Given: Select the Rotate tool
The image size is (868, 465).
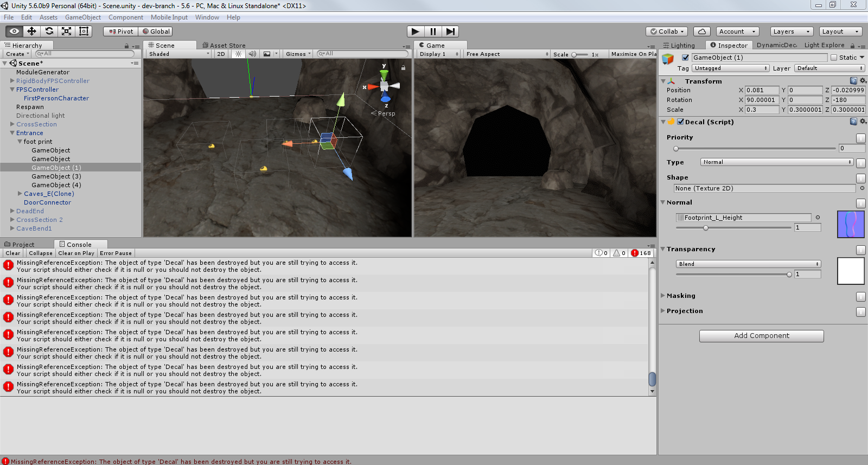Looking at the screenshot, I should coord(49,31).
